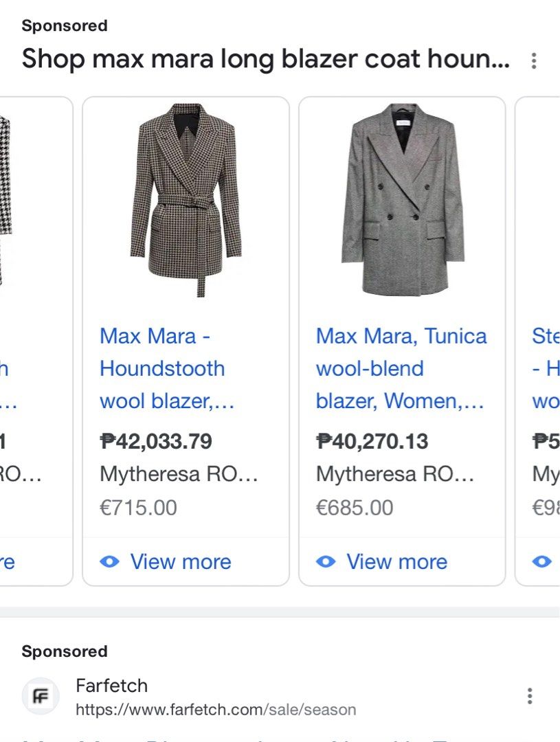560x742 pixels.
Task: Open partially visible product card on left edge
Action: pyautogui.click(x=36, y=341)
